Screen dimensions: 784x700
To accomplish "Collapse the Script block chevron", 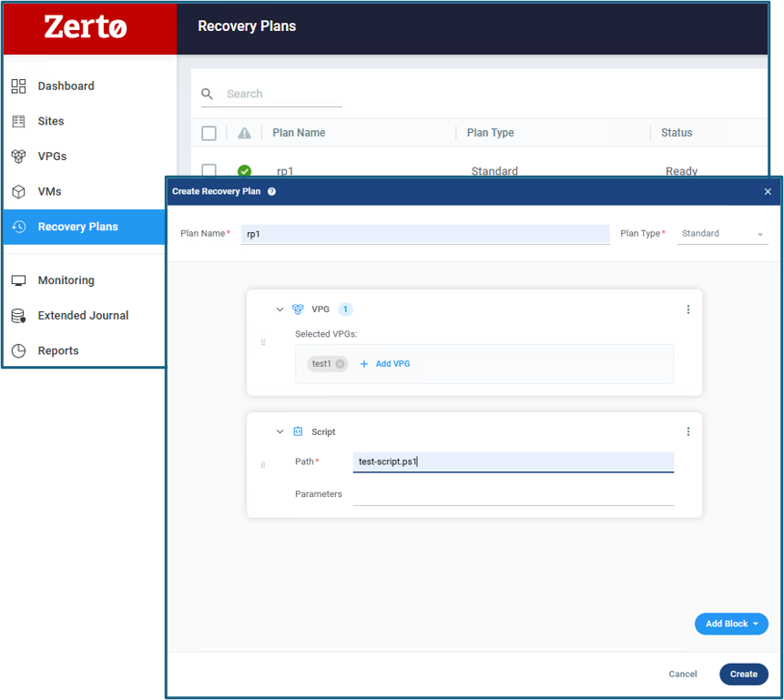I will tap(280, 431).
